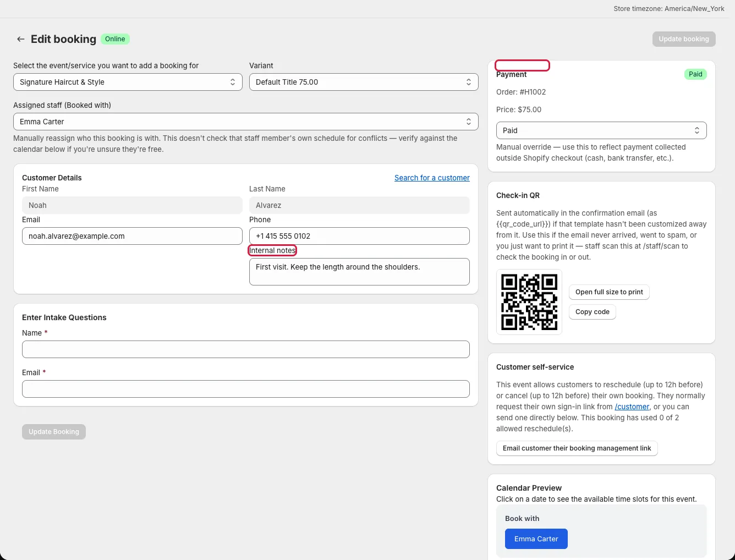This screenshot has height=560, width=735.
Task: Click the Customer self-service heading
Action: tap(535, 367)
